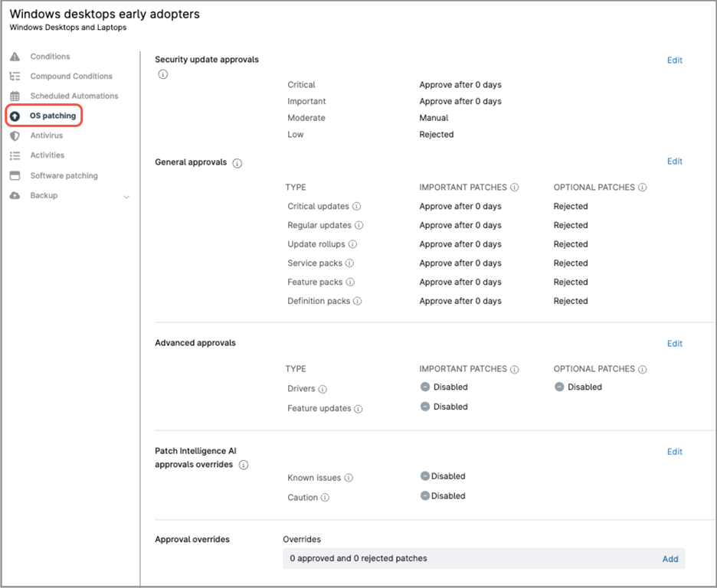Click the info icon beside General approvals
Screen dimensions: 717x588
(239, 162)
